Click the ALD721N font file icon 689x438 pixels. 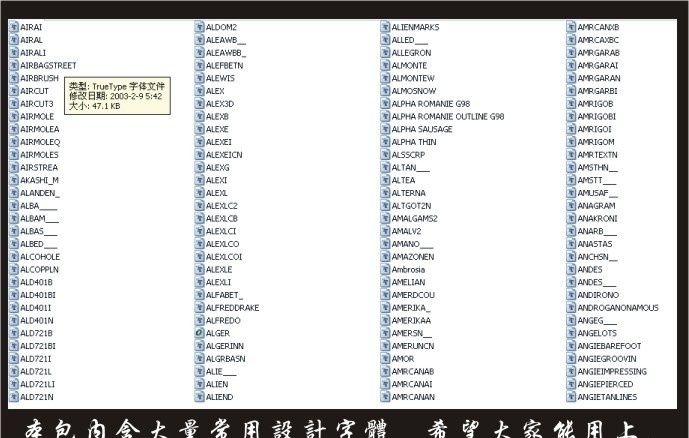click(14, 396)
